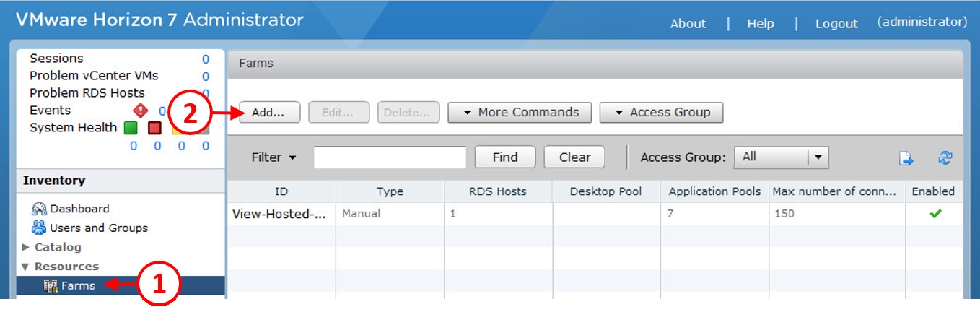Click the Edit... button

pyautogui.click(x=339, y=113)
